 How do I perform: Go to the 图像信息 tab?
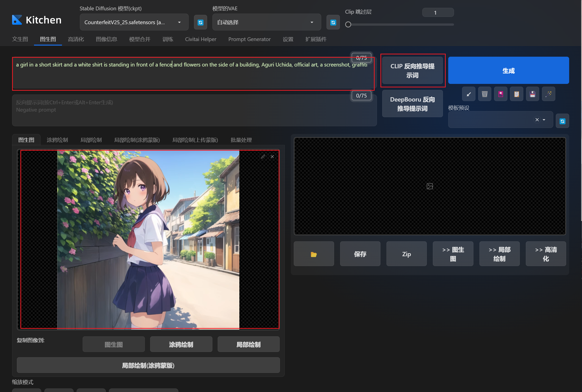click(107, 39)
